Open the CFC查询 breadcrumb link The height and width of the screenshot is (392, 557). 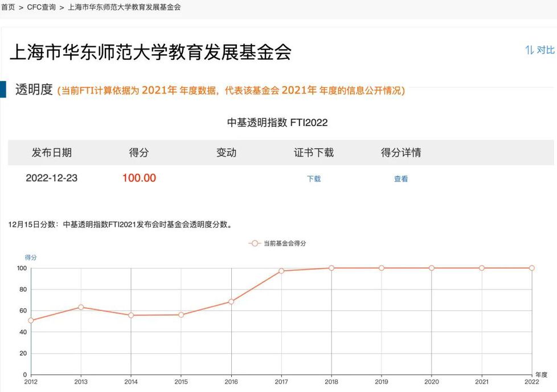(x=41, y=7)
